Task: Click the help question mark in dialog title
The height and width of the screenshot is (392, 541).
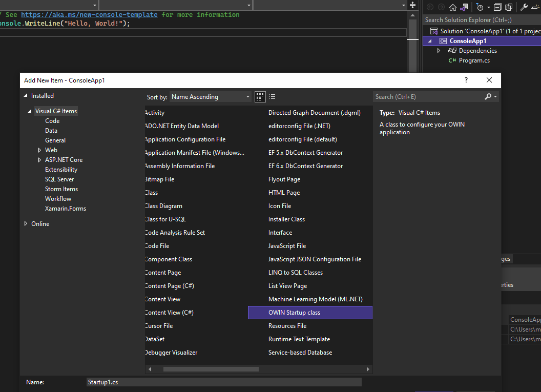Action: (x=466, y=80)
